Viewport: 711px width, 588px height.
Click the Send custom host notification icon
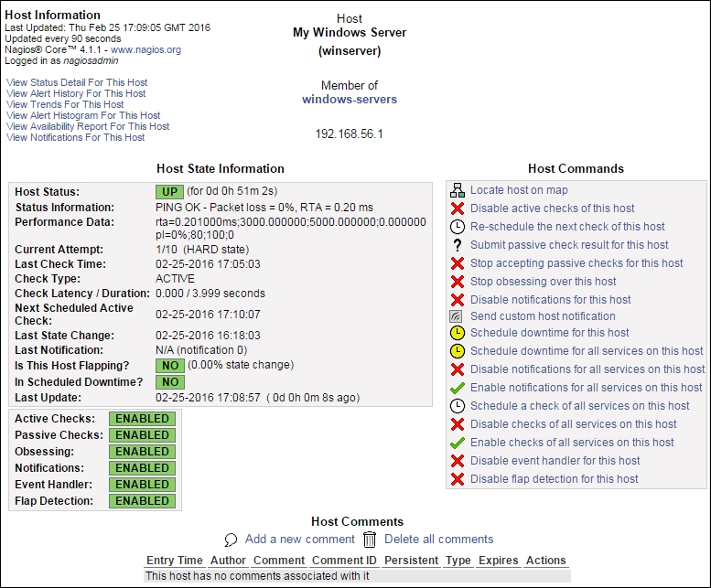tap(456, 316)
